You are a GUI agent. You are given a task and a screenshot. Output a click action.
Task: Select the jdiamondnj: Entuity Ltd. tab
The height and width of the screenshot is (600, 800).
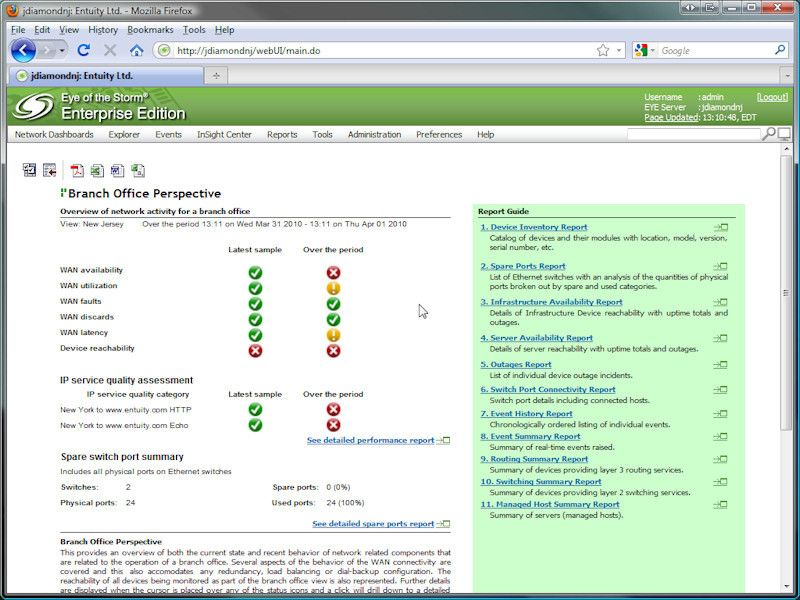[x=106, y=76]
